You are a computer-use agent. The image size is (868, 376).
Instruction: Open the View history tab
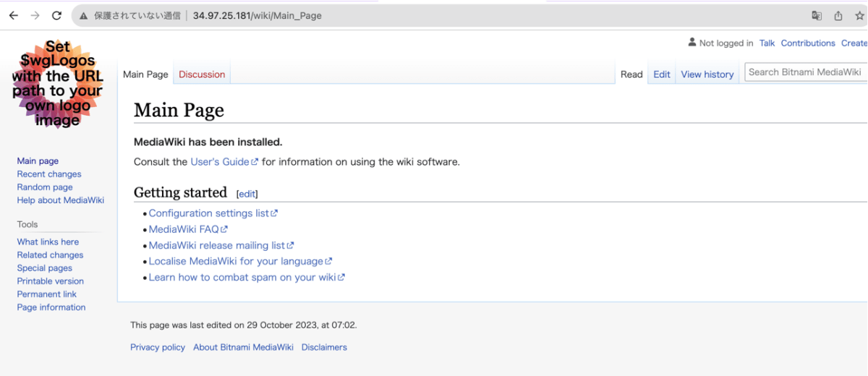707,74
